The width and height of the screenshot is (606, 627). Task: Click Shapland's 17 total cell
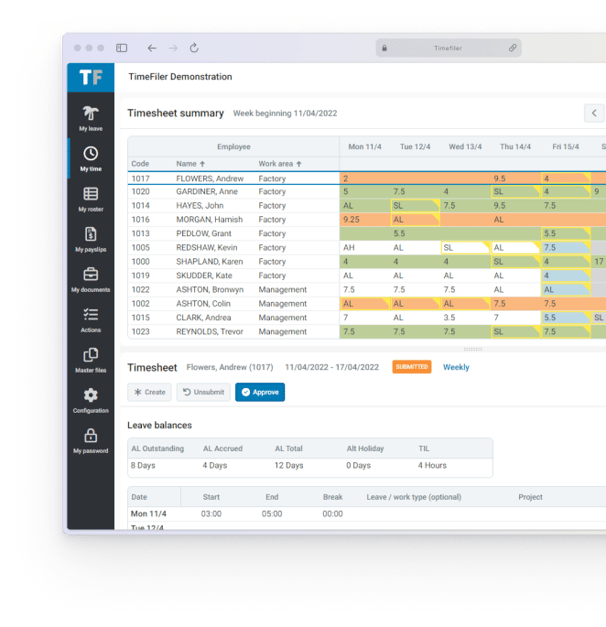point(599,262)
